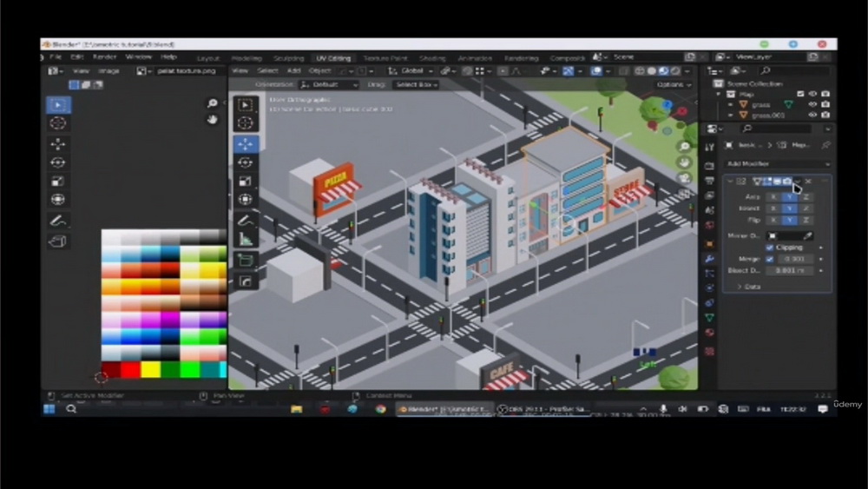Switch to the Shading workspace tab

pos(432,58)
